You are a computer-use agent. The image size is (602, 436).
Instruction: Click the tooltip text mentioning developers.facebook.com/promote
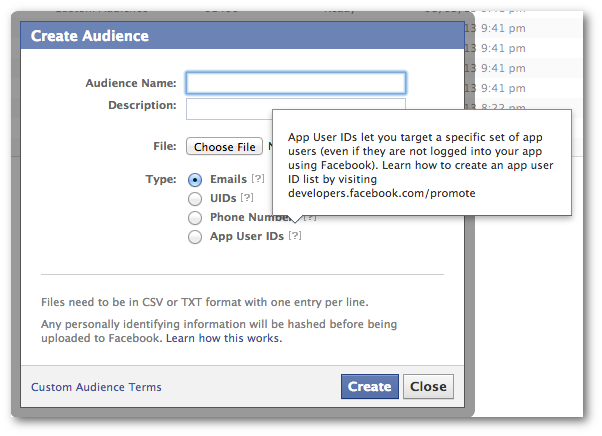click(x=420, y=165)
